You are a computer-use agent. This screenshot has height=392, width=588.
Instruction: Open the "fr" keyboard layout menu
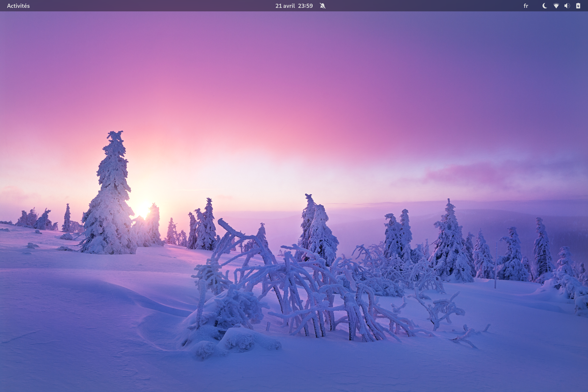tap(526, 6)
